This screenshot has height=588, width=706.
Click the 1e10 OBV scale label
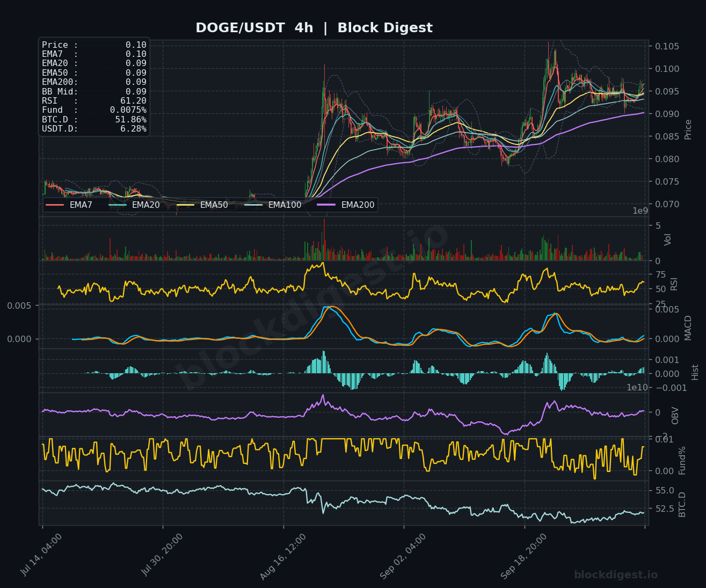pyautogui.click(x=638, y=388)
